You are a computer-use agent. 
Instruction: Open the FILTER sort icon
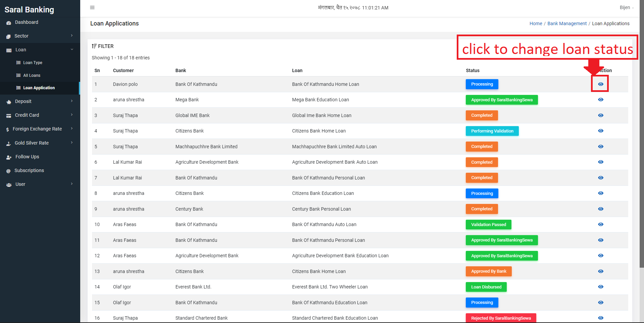[94, 46]
